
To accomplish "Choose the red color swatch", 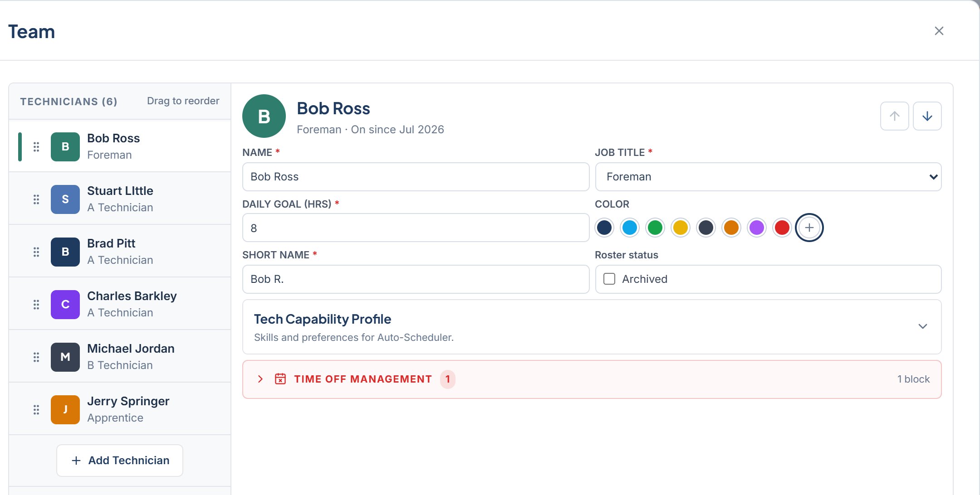I will 782,228.
